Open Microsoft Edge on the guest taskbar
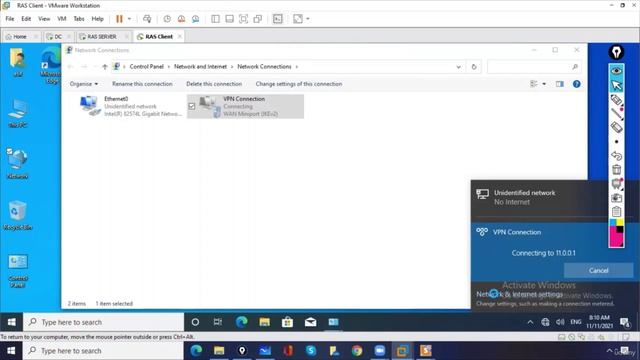Viewport: 640px width, 360px height. click(x=242, y=322)
